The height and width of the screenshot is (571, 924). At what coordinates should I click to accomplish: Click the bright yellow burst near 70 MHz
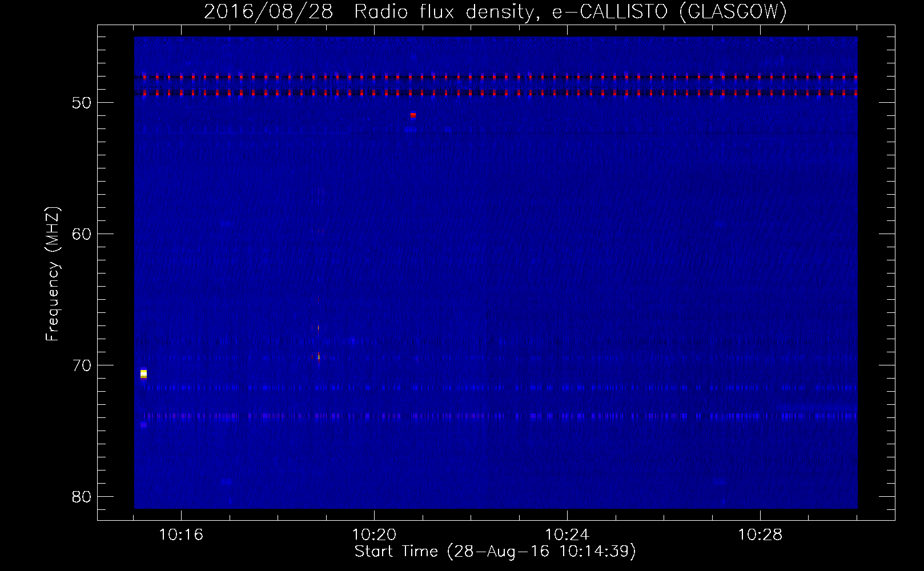(x=143, y=373)
